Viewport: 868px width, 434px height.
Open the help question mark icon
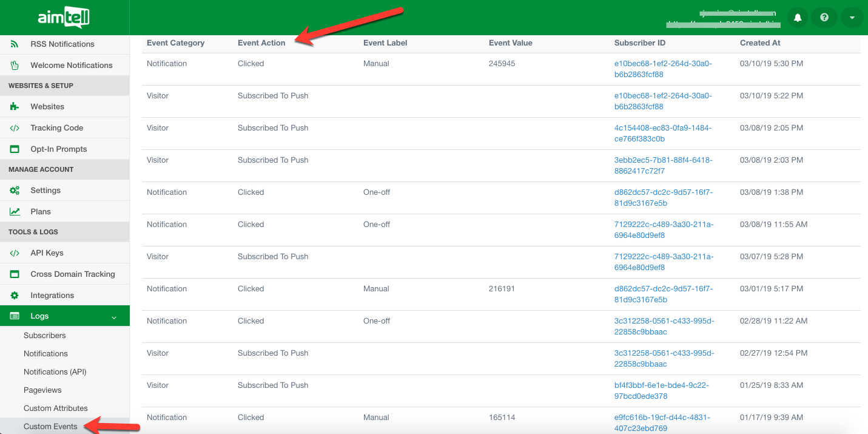824,18
